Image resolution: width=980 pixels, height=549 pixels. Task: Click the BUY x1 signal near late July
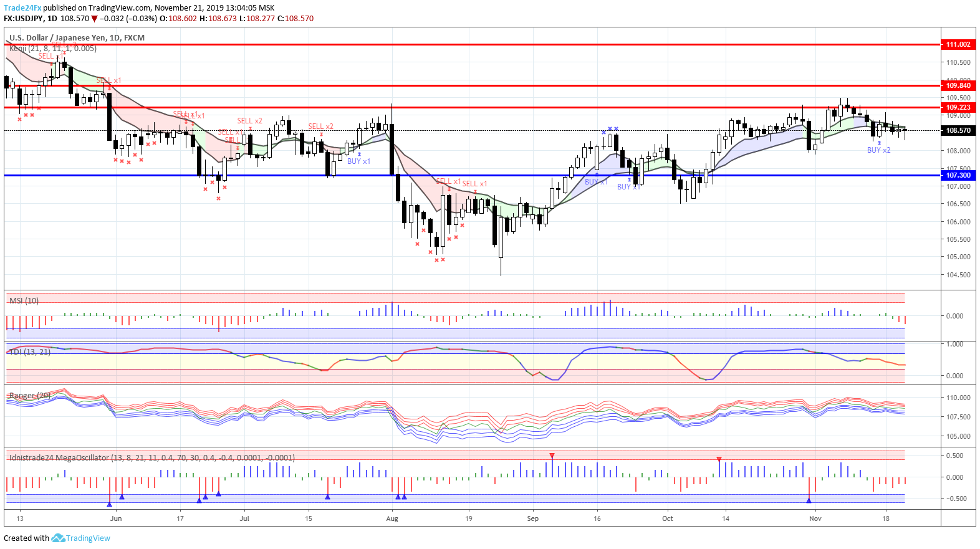click(358, 161)
